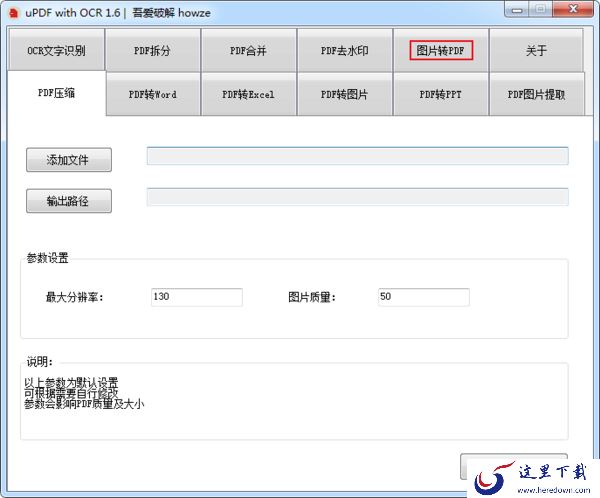Click the 图片质量 field showing 50
Screen dimensions: 600x498
tap(424, 297)
